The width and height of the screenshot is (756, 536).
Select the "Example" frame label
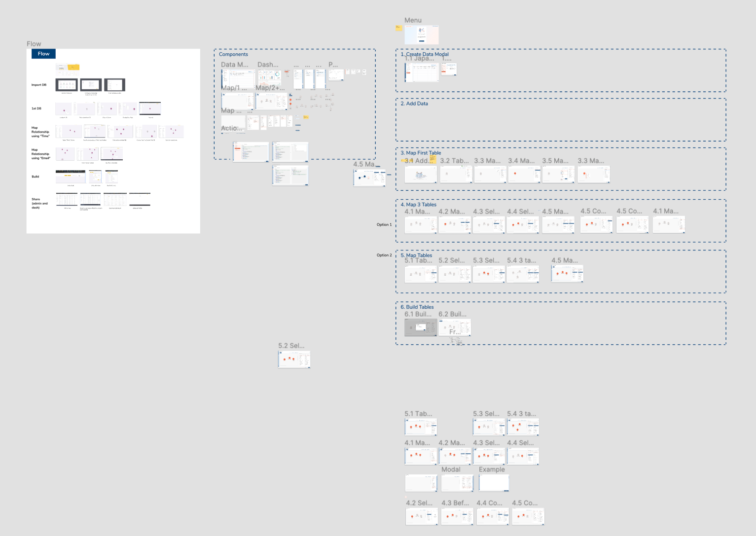tap(491, 469)
